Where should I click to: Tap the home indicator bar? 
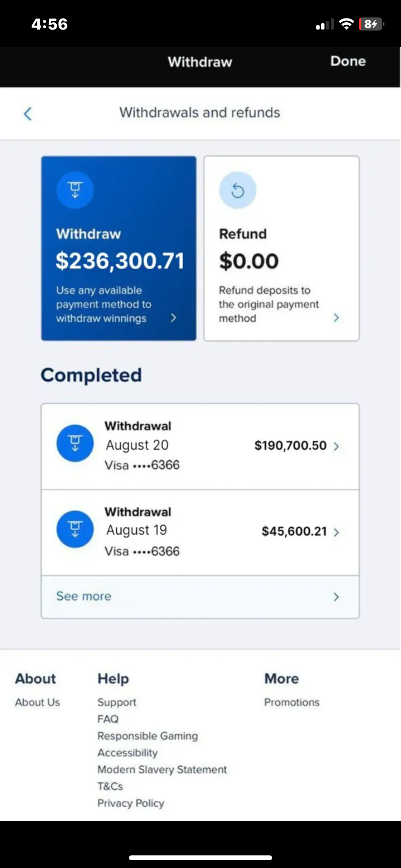point(200,857)
